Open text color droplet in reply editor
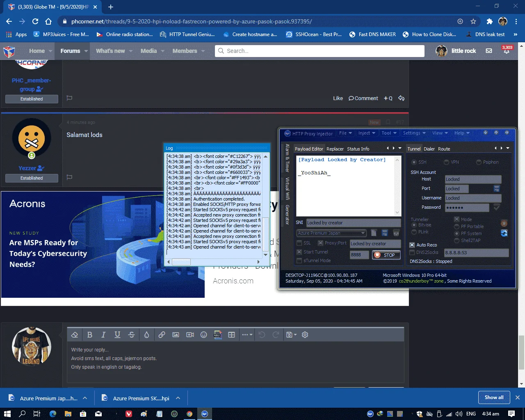This screenshot has height=420, width=525. tap(146, 335)
